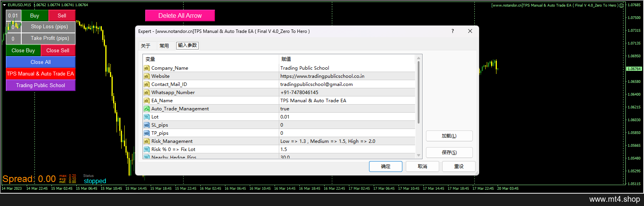Select the 输入参数 tab
The height and width of the screenshot is (206, 644).
coord(187,45)
